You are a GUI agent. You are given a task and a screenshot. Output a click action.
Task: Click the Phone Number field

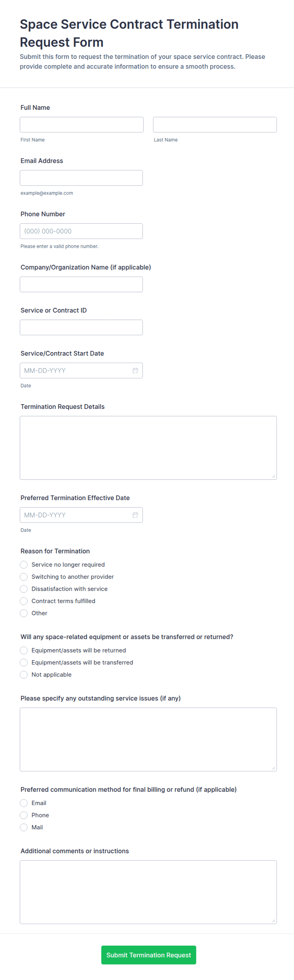[x=81, y=231]
